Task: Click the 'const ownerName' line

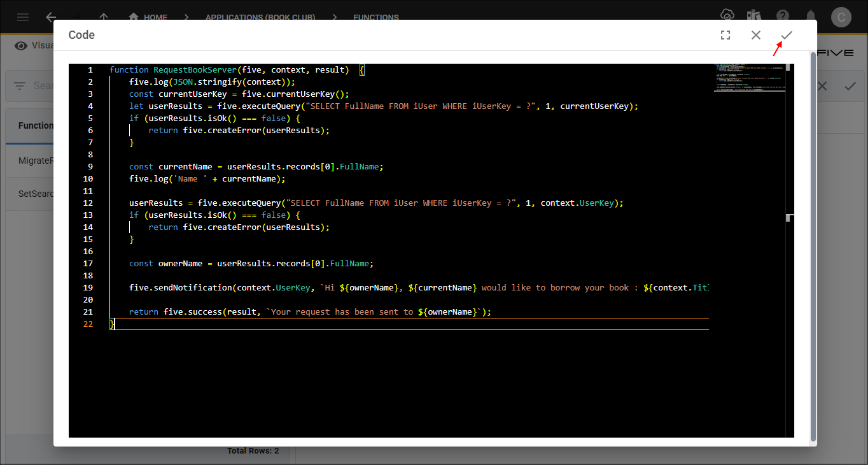Action: [x=251, y=263]
